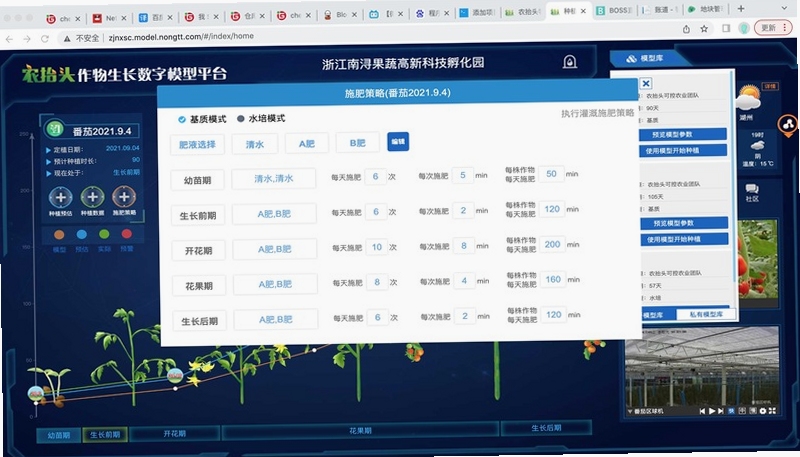The height and width of the screenshot is (457, 800).
Task: Bookmark this page with star icon
Action: [704, 29]
